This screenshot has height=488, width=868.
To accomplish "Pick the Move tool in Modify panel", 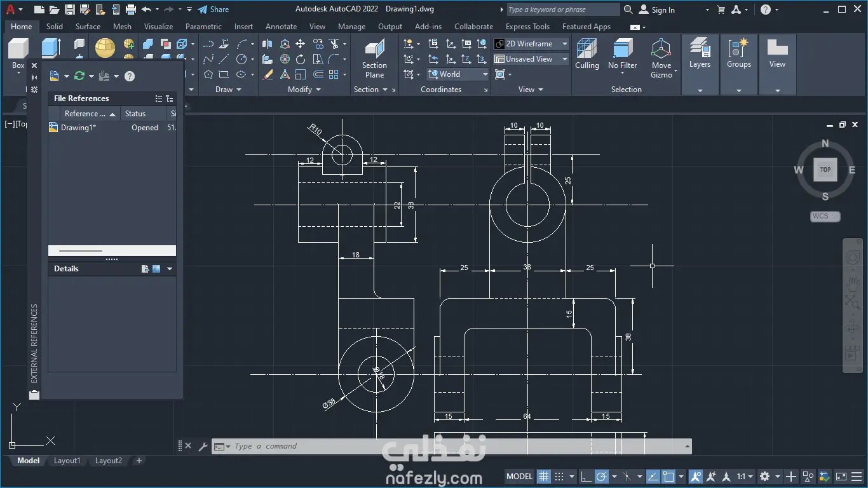I will 301,44.
